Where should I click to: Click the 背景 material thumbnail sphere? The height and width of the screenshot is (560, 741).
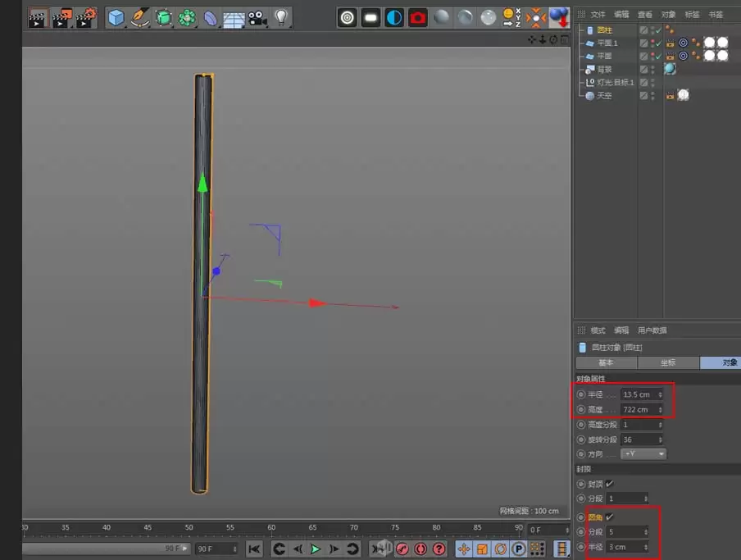coord(670,69)
